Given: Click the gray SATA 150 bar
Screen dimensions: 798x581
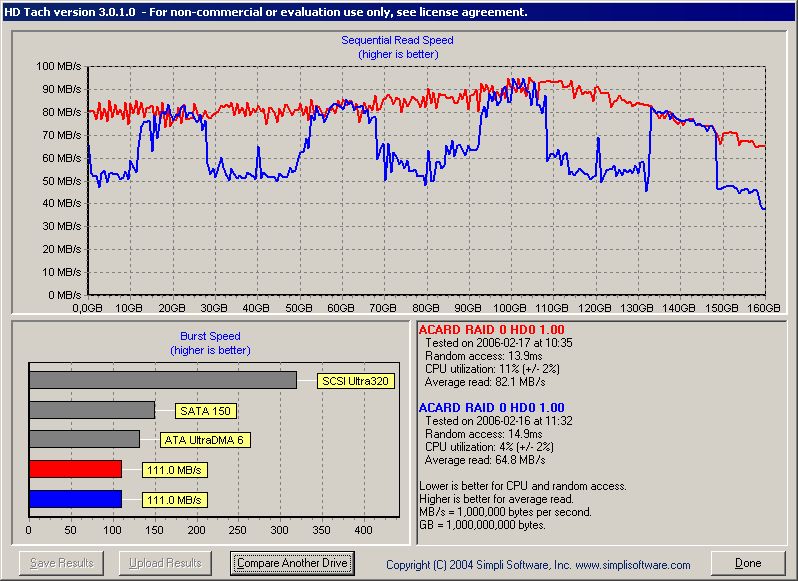Looking at the screenshot, I should coord(92,410).
